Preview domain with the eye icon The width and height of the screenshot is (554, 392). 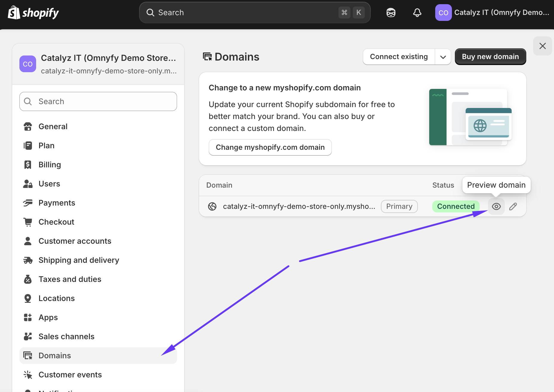tap(496, 206)
